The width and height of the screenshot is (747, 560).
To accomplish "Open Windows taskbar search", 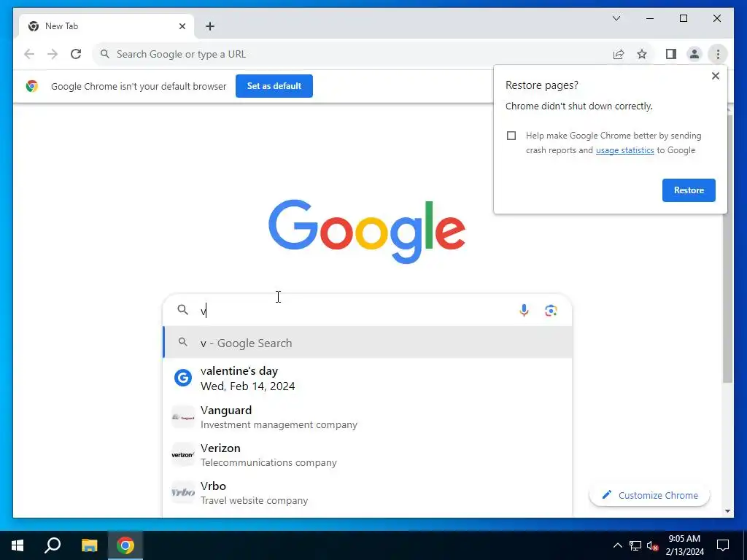I will click(53, 545).
